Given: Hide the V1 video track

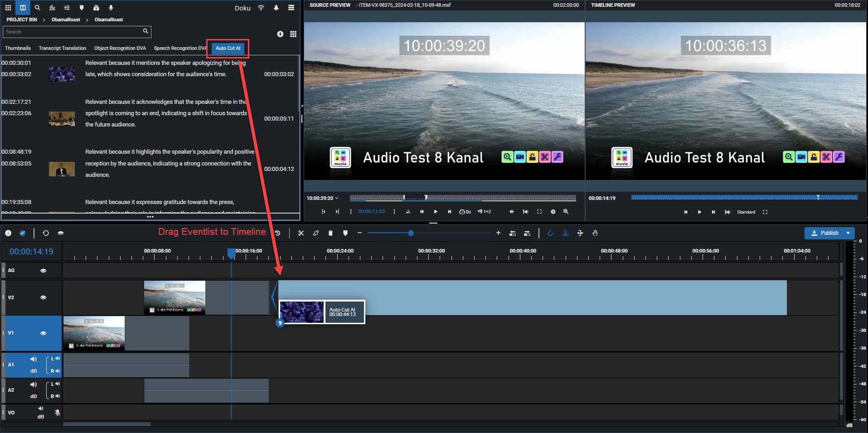Looking at the screenshot, I should pyautogui.click(x=44, y=333).
